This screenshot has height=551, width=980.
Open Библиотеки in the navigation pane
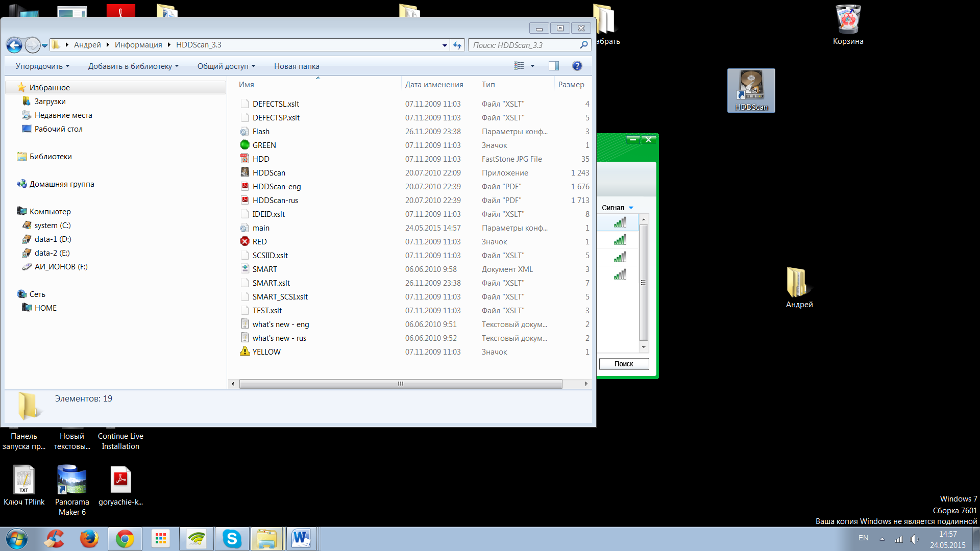(x=51, y=156)
